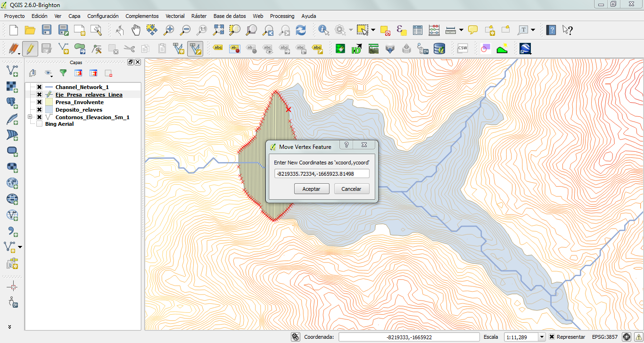Click the CSW catalog client icon

point(462,48)
